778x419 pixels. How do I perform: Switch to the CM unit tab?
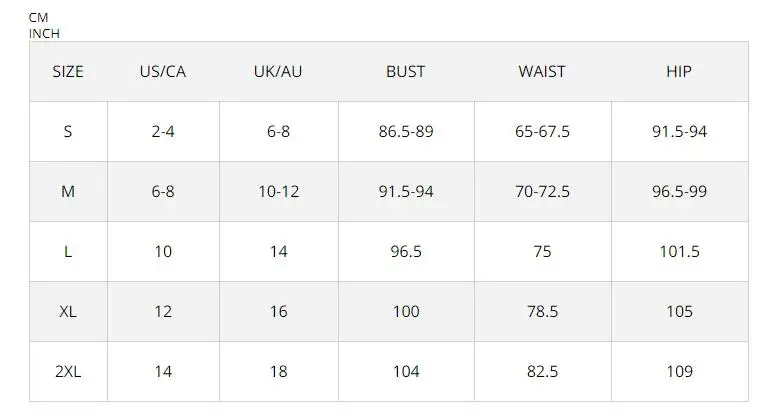pos(38,18)
